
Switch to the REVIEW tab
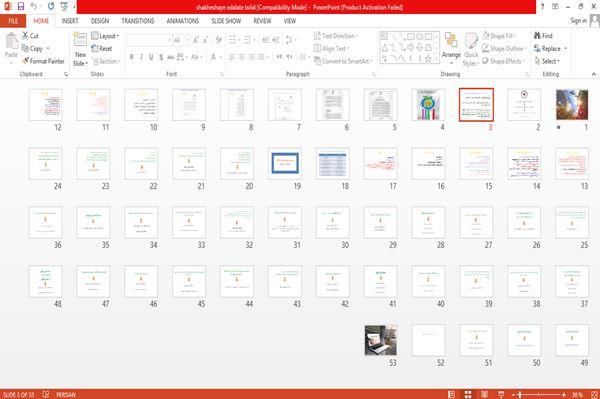262,21
